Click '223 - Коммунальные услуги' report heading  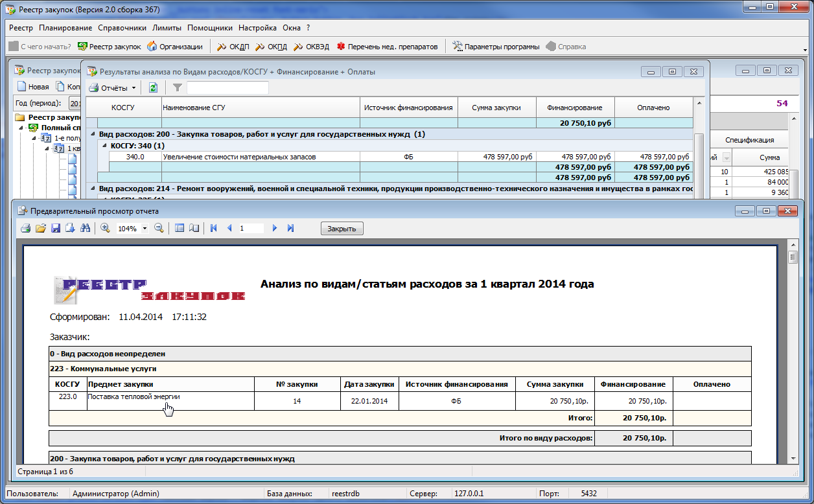pyautogui.click(x=103, y=369)
